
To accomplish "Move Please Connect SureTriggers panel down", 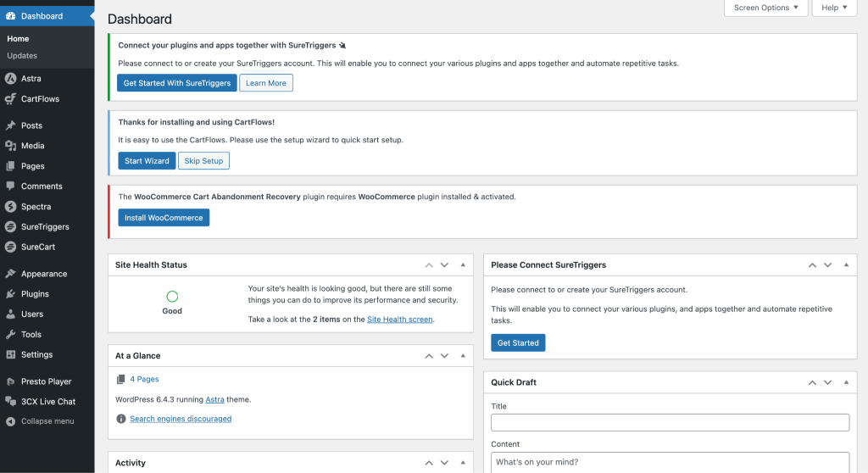I will [x=827, y=265].
